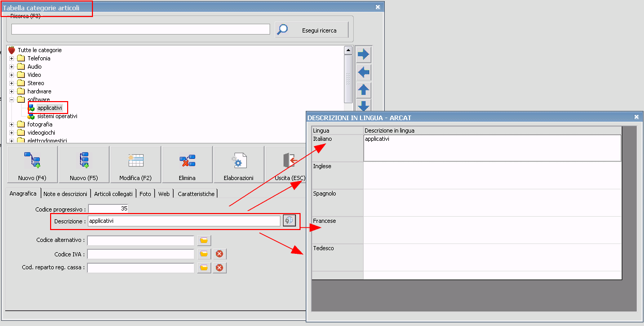
Task: Click the Codice progressivo field
Action: point(108,209)
